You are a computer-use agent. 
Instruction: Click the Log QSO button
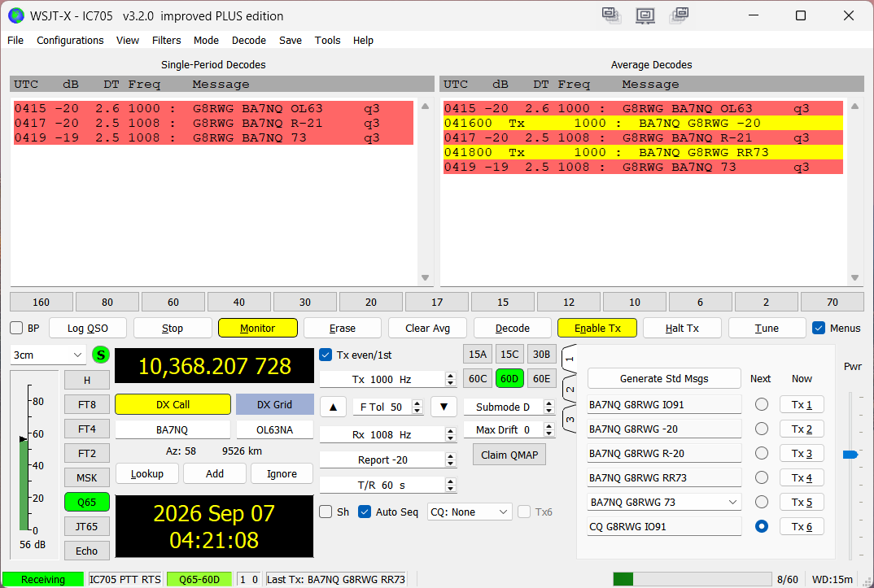coord(88,328)
